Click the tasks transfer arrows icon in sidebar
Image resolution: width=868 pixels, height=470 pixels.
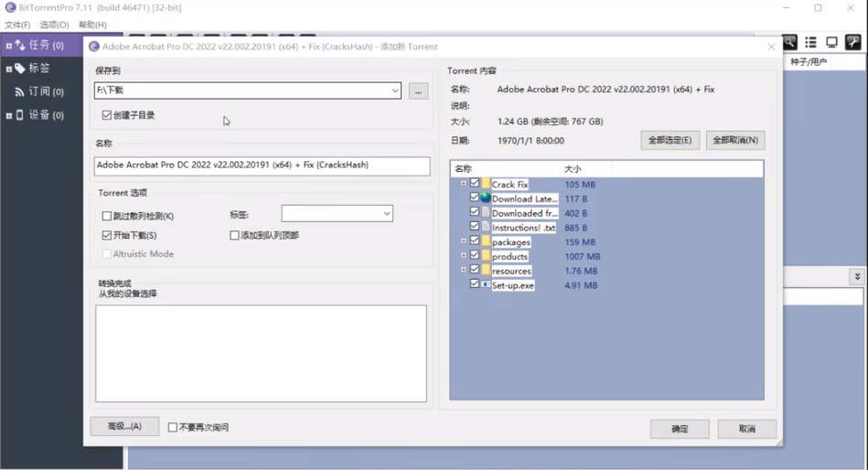coord(20,45)
